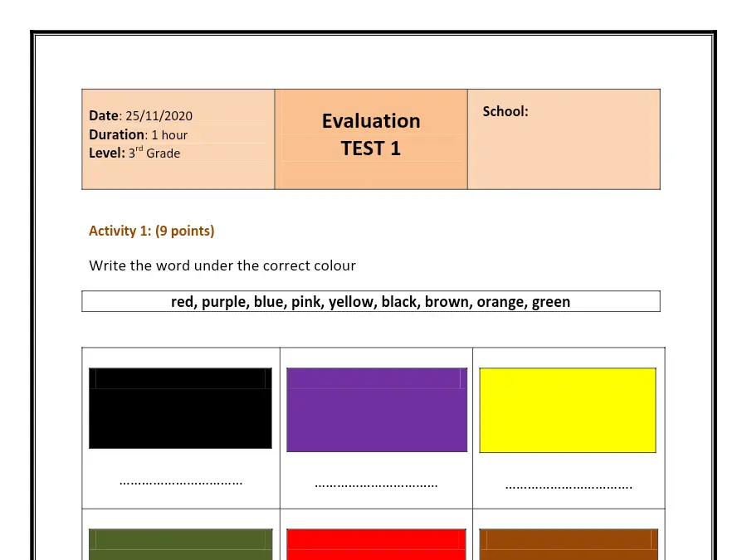Click the word "blue" in the word list
This screenshot has width=747, height=560.
(x=270, y=302)
